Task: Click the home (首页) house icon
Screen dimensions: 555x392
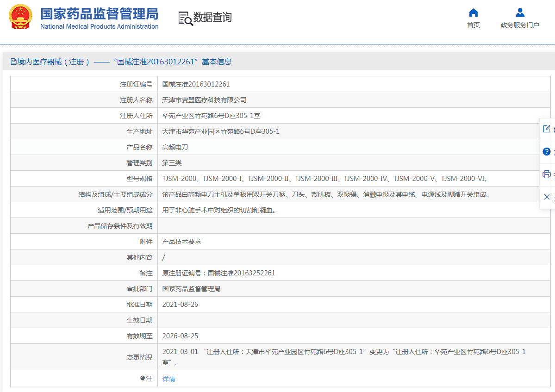Action: click(x=473, y=12)
